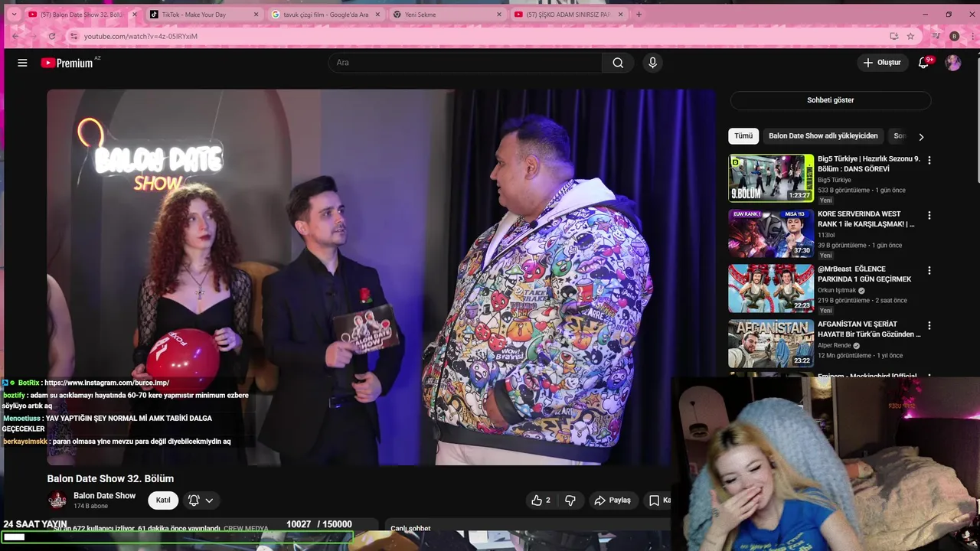Viewport: 980px width, 551px height.
Task: Switch to ŞİŞKO ADAM SINIRSIZ tab
Action: tap(569, 14)
